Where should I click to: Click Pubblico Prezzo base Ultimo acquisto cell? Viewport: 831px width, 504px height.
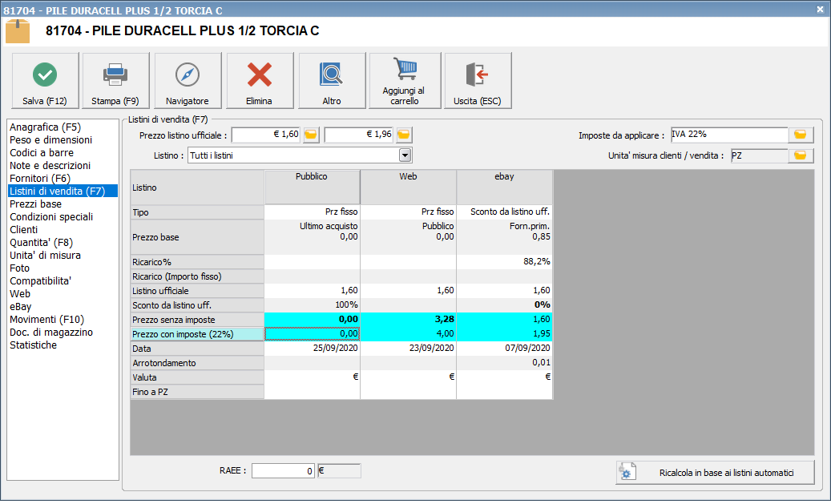[x=313, y=237]
